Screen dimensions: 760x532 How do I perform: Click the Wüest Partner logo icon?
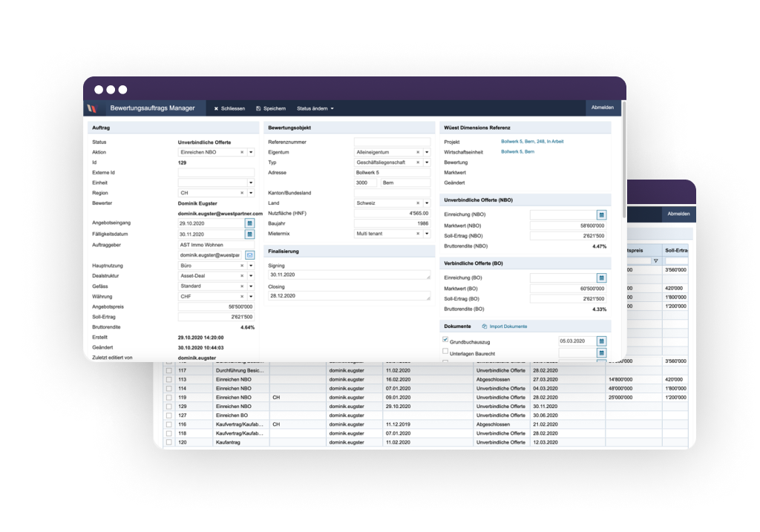[x=92, y=108]
